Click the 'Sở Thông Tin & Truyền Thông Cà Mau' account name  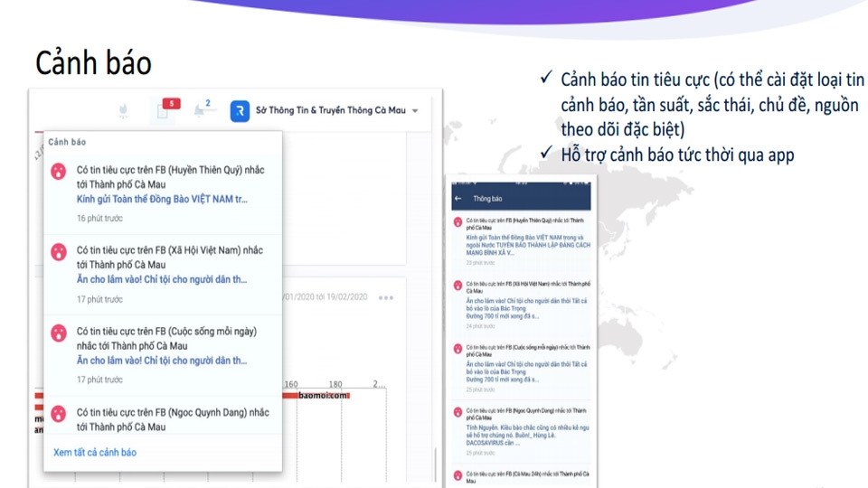click(331, 110)
